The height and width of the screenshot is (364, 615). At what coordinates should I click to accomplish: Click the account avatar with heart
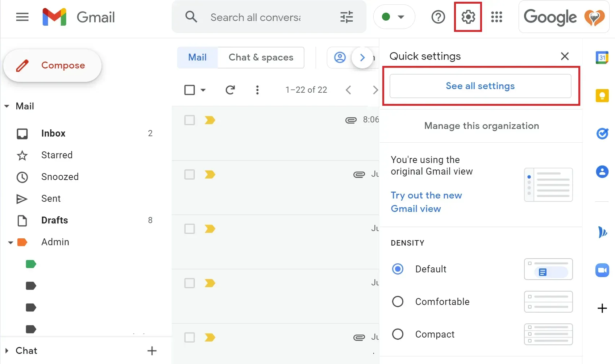tap(594, 17)
